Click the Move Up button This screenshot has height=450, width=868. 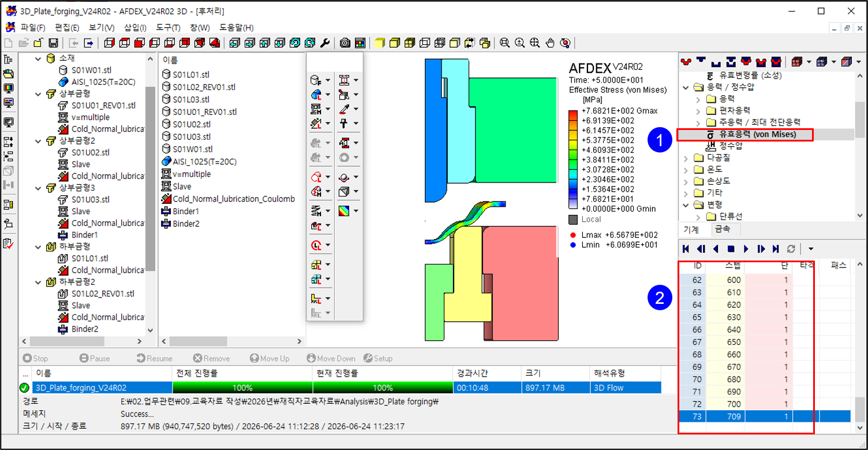(x=270, y=358)
